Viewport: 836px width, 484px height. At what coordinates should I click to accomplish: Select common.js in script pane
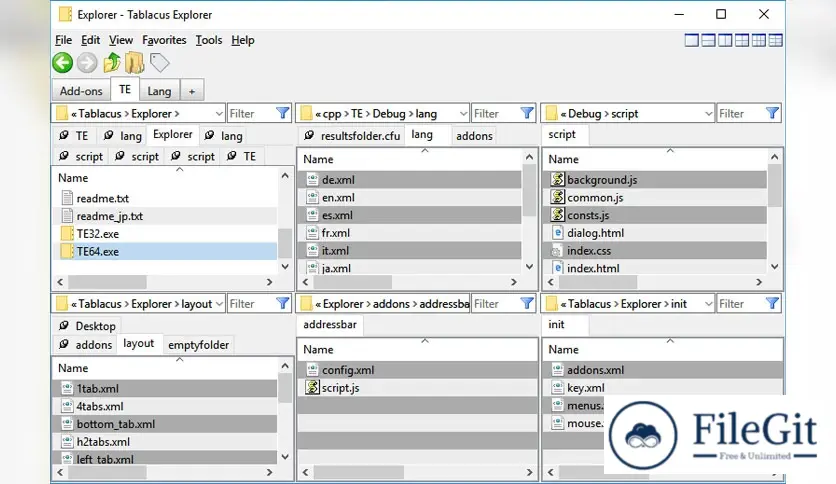click(x=655, y=197)
